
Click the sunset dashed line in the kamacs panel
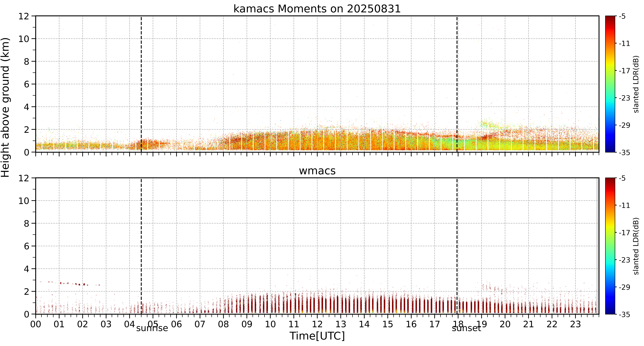coord(457,84)
